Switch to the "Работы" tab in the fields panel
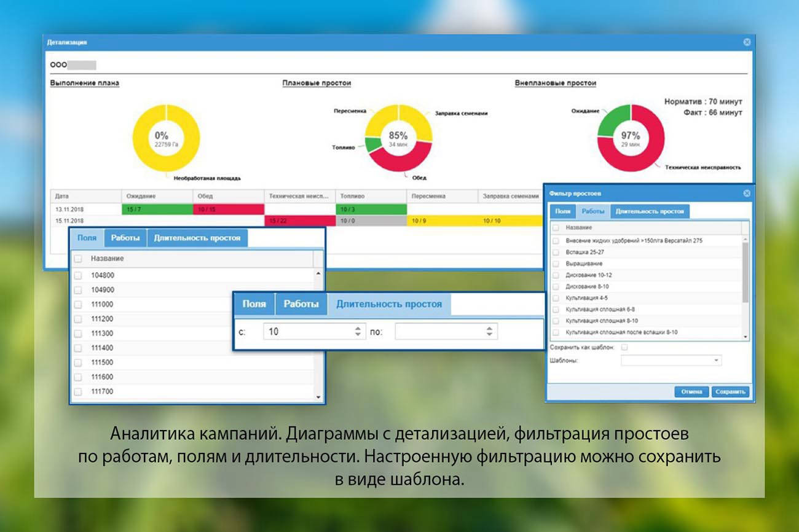Image resolution: width=799 pixels, height=532 pixels. 125,238
